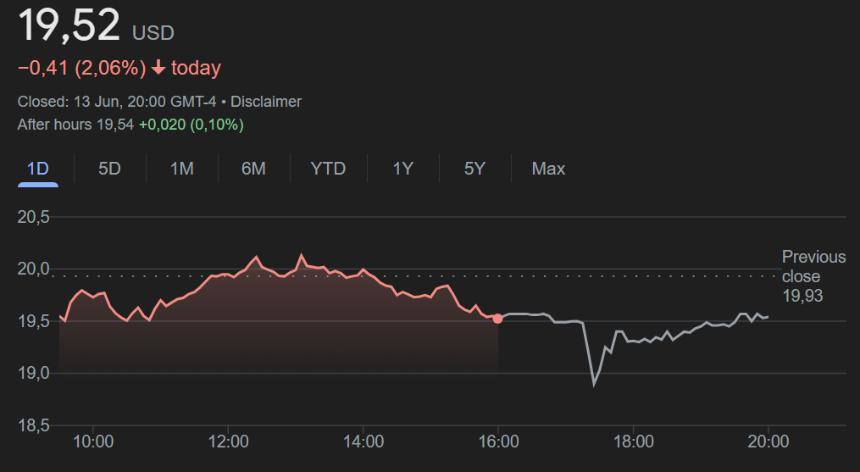The width and height of the screenshot is (860, 472).
Task: Open the 5Y time range
Action: click(474, 168)
